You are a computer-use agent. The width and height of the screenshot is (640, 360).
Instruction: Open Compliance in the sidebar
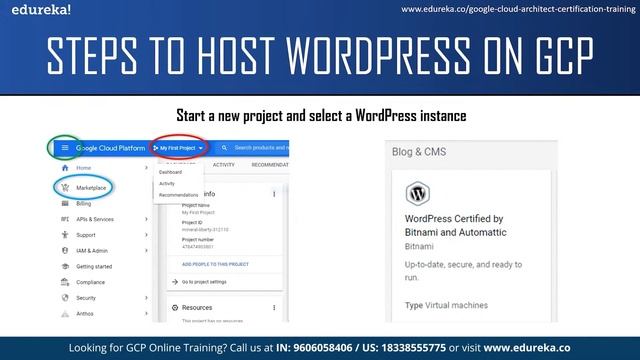pos(90,282)
